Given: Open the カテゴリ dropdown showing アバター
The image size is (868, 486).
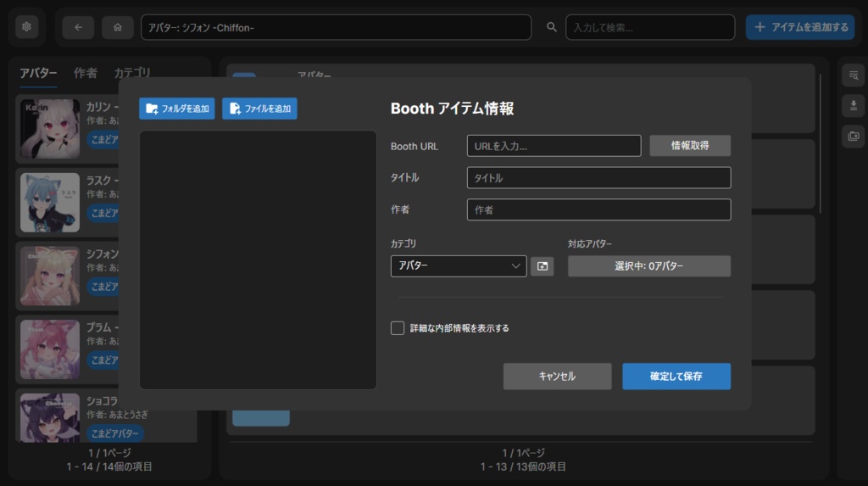Looking at the screenshot, I should (459, 266).
